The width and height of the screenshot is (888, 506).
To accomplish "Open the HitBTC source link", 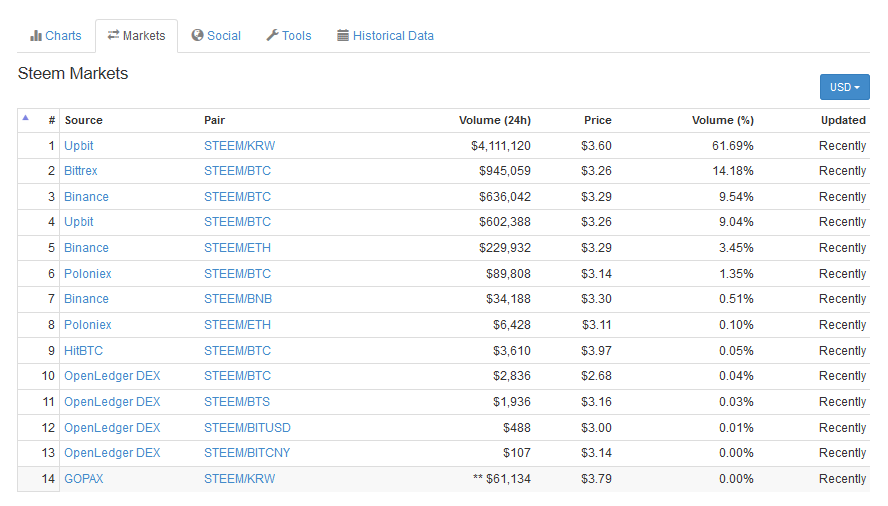I will (x=83, y=351).
